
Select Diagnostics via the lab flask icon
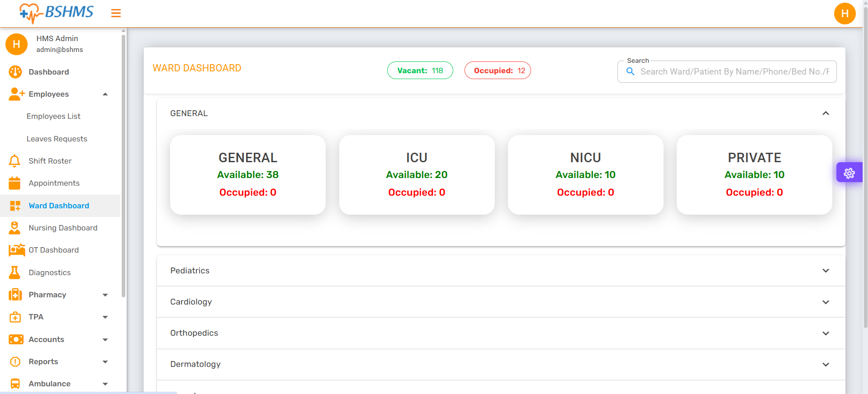[14, 272]
